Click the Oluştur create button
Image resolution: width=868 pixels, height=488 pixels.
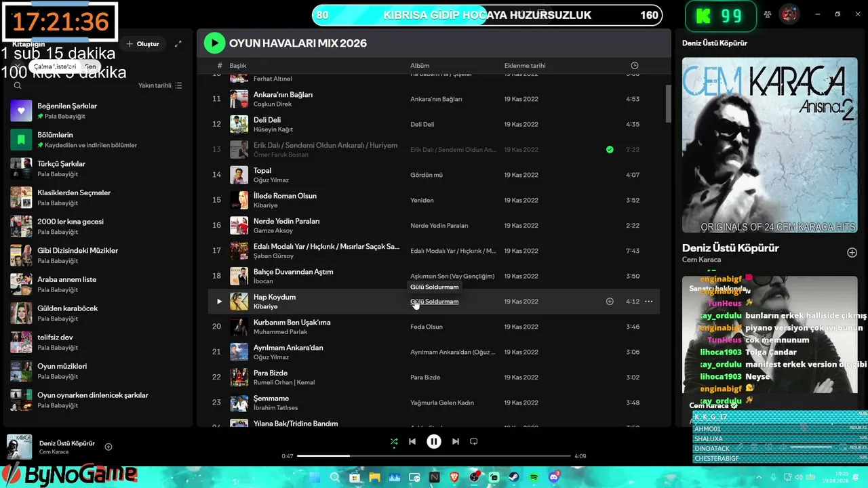coord(143,44)
